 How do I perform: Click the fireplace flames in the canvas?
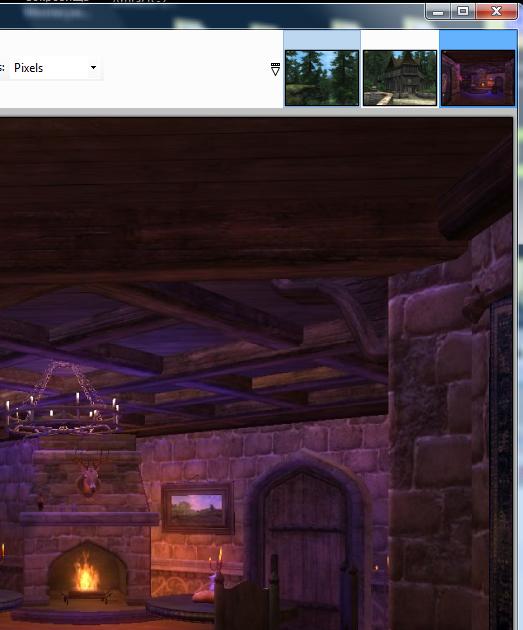(86, 572)
